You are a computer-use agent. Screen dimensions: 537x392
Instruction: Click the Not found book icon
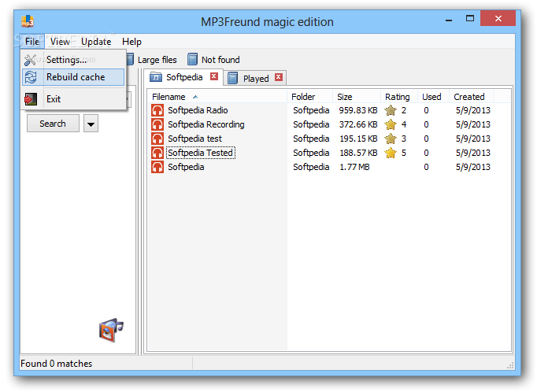tap(192, 60)
